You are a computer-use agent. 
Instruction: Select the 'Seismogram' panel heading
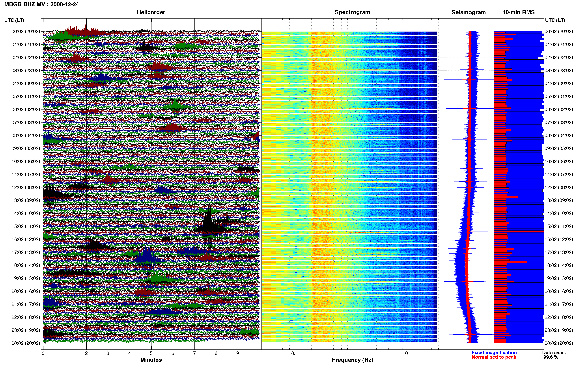point(468,12)
